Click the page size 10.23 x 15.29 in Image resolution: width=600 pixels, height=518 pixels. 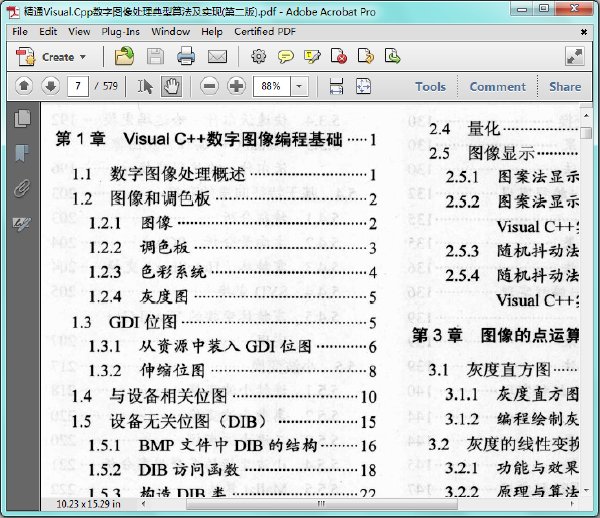[x=88, y=504]
